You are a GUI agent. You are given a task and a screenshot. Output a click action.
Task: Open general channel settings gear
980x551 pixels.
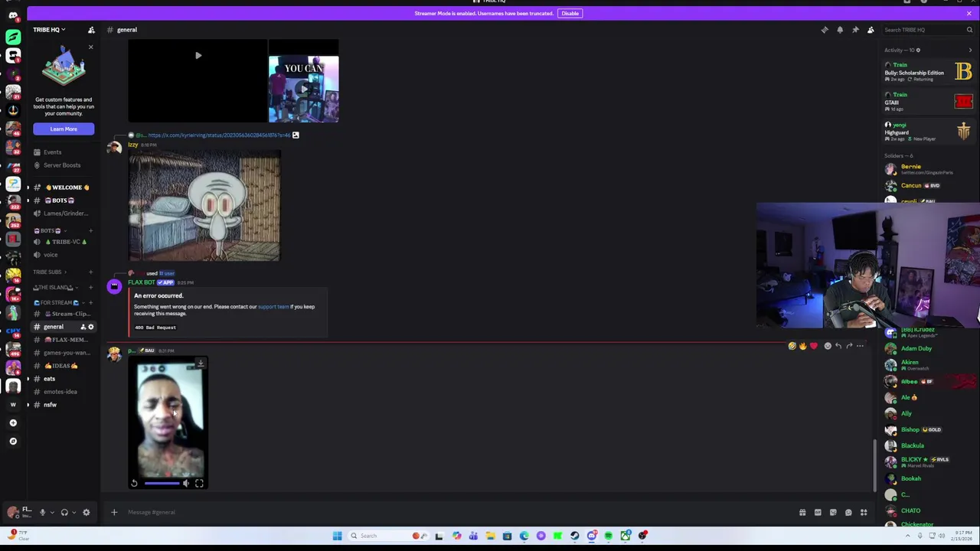(90, 327)
